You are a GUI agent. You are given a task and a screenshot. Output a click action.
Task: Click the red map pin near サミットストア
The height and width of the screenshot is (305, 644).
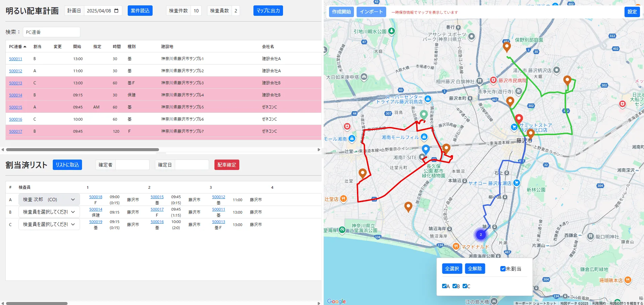[x=519, y=119]
